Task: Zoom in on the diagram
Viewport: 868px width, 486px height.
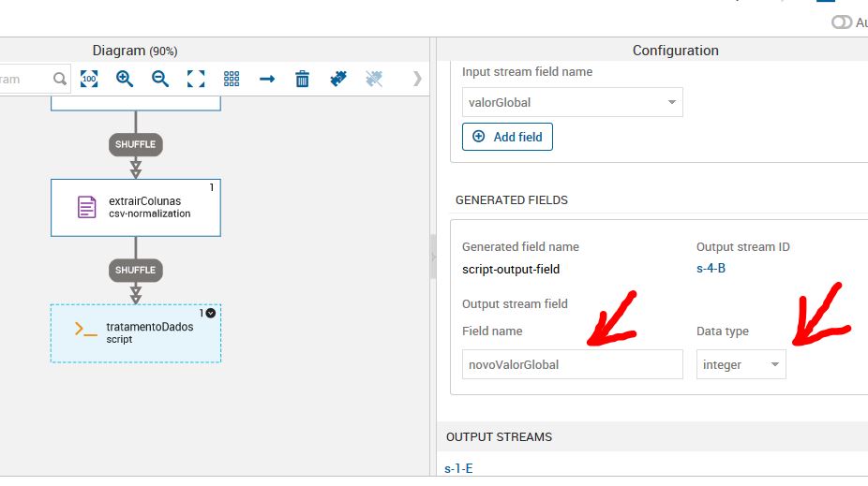Action: tap(125, 79)
